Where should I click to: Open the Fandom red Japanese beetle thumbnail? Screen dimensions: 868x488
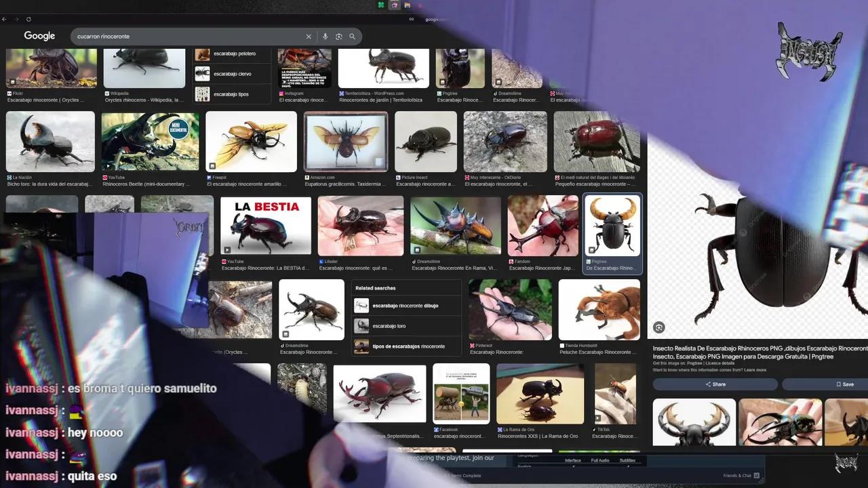pyautogui.click(x=543, y=226)
